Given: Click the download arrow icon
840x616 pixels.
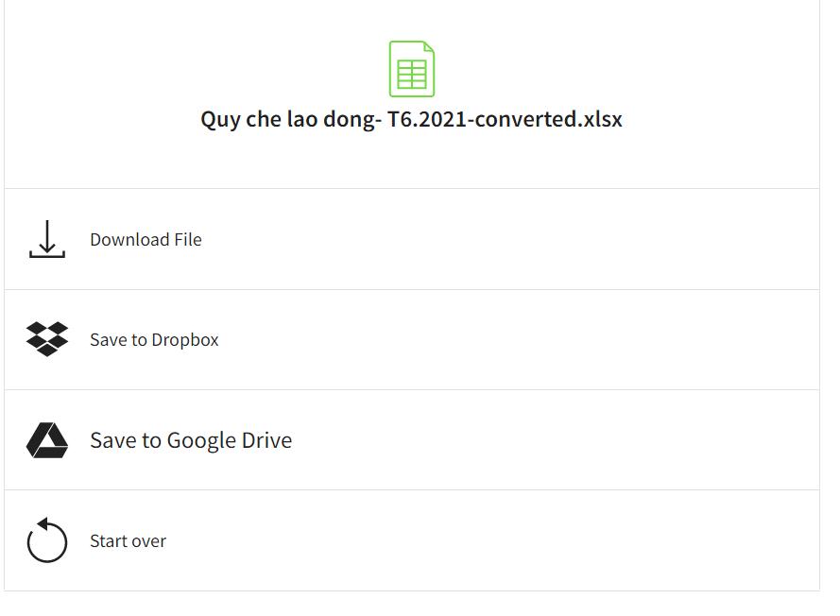Looking at the screenshot, I should pyautogui.click(x=47, y=239).
